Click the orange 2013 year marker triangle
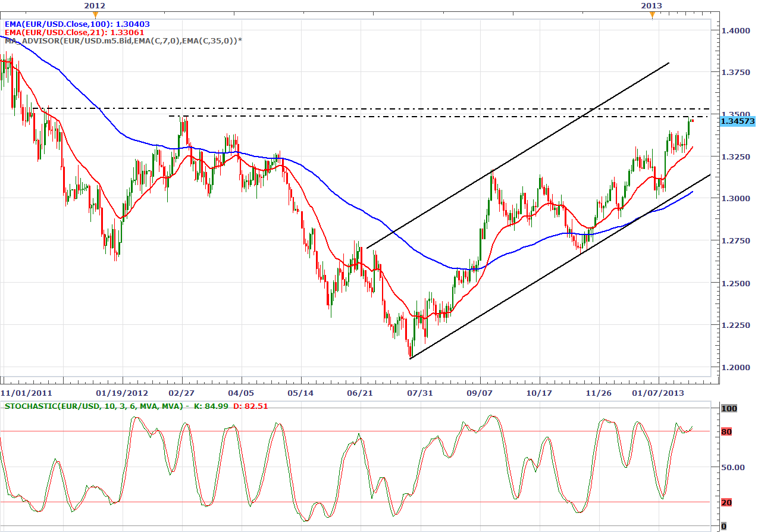 pos(652,15)
